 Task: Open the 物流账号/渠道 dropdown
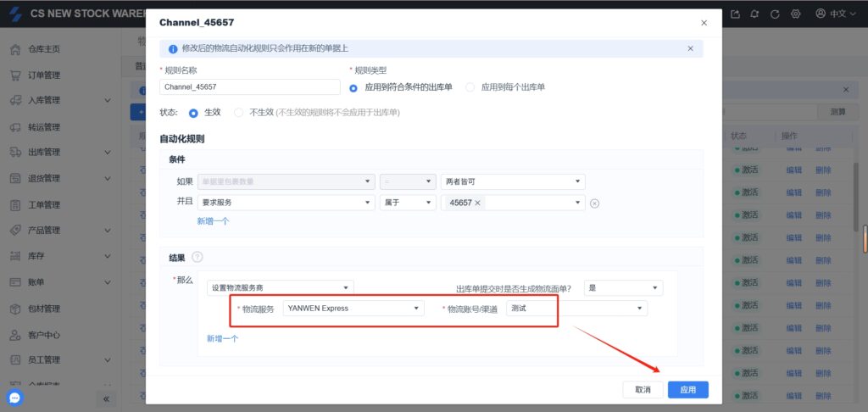click(576, 309)
